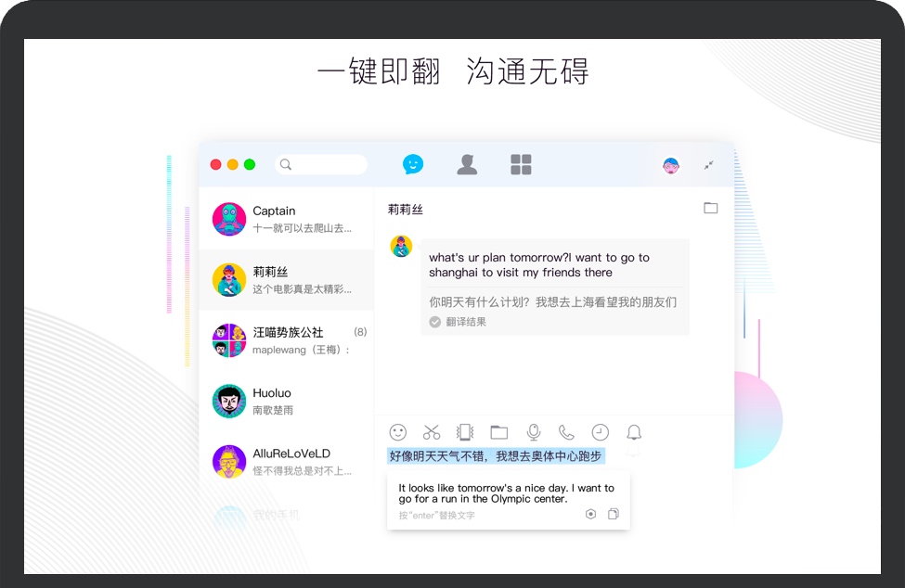
Task: Open the contacts panel icon
Action: point(467,164)
